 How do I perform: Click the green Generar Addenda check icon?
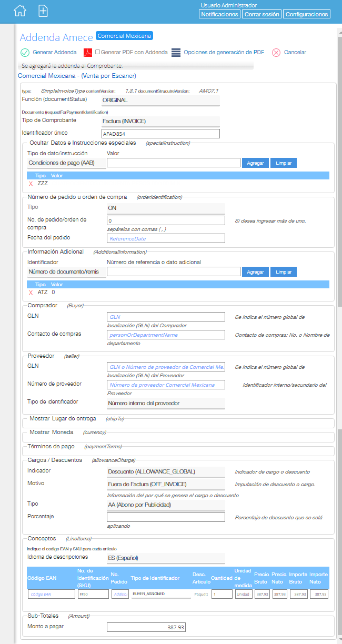[25, 52]
